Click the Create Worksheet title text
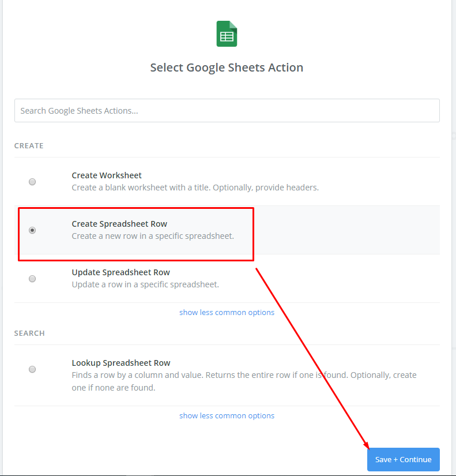 point(107,175)
